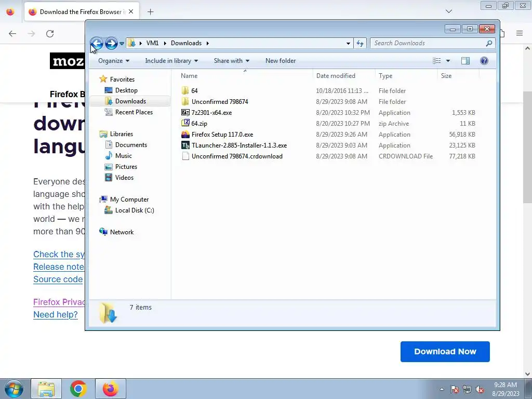Screen dimensions: 532x399
Task: Open the Organize menu
Action: click(114, 61)
